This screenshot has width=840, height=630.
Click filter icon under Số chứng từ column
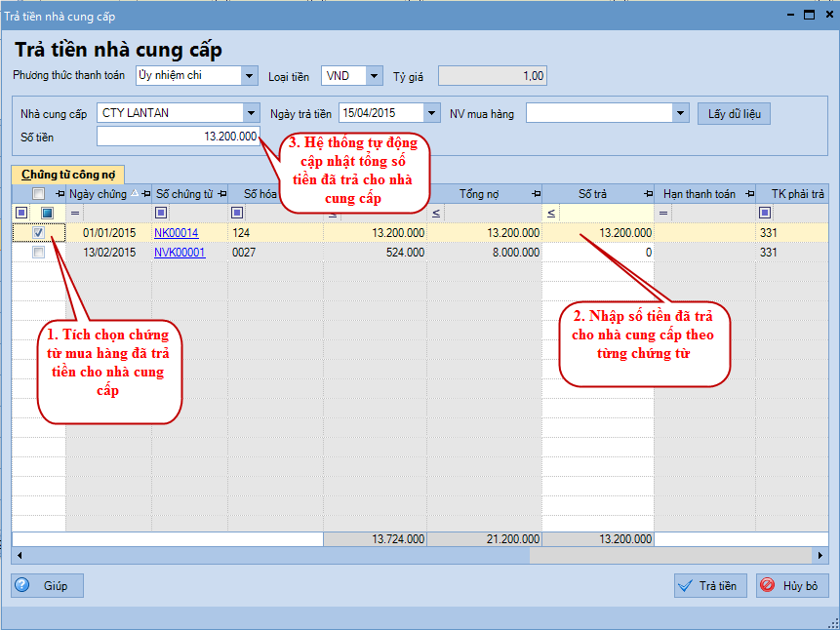(161, 213)
